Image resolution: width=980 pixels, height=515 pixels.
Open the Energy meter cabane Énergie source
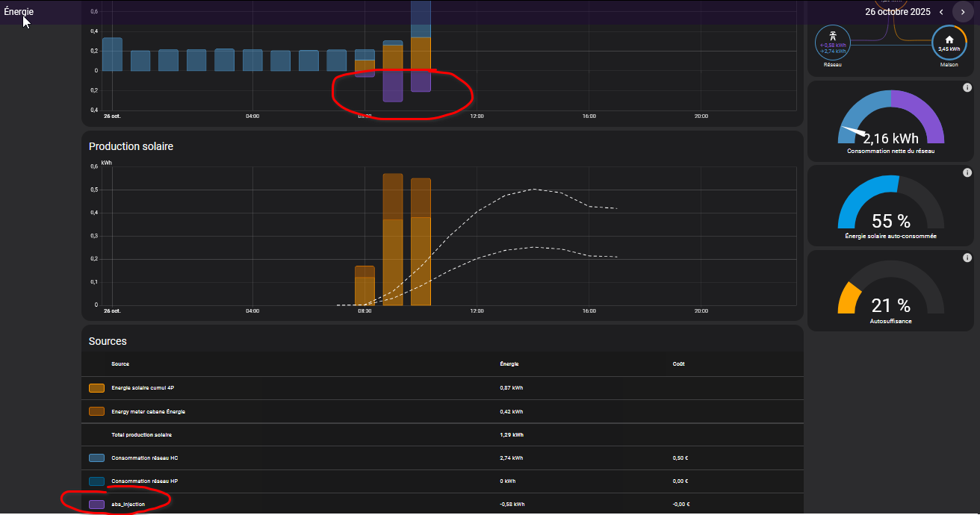[148, 411]
